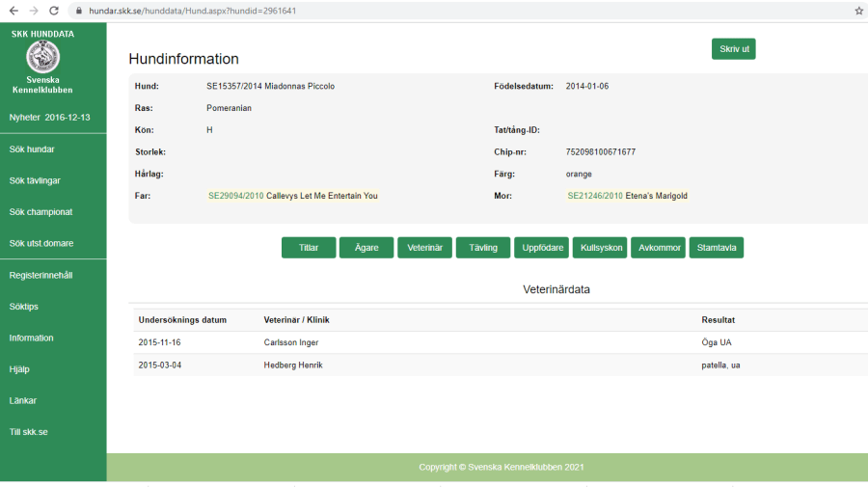
Task: Click the browser forward arrow
Action: point(34,11)
